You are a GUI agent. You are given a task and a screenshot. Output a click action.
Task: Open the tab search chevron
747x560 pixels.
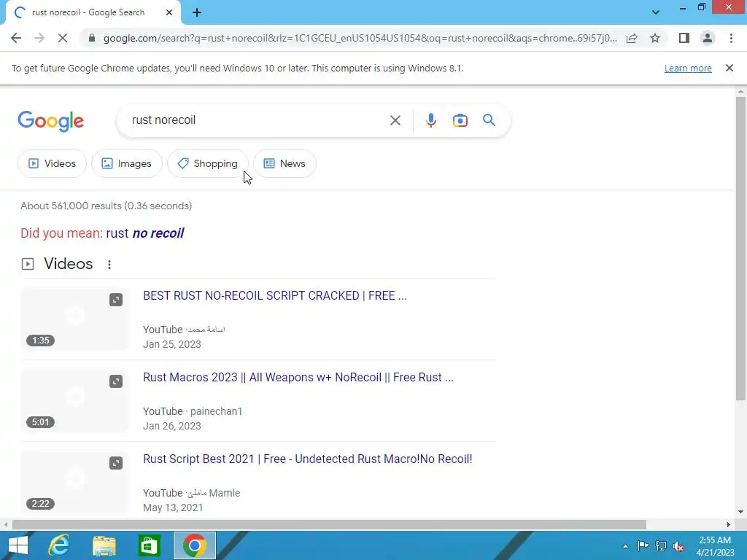[656, 12]
